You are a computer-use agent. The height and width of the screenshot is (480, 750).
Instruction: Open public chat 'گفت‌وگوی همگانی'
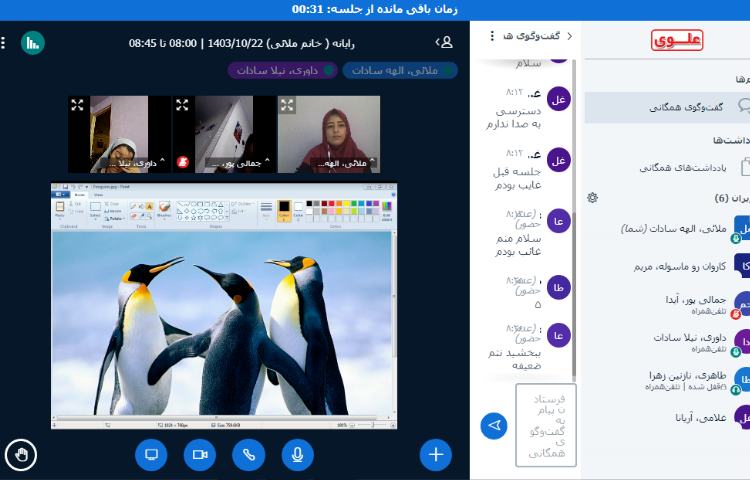(667, 108)
